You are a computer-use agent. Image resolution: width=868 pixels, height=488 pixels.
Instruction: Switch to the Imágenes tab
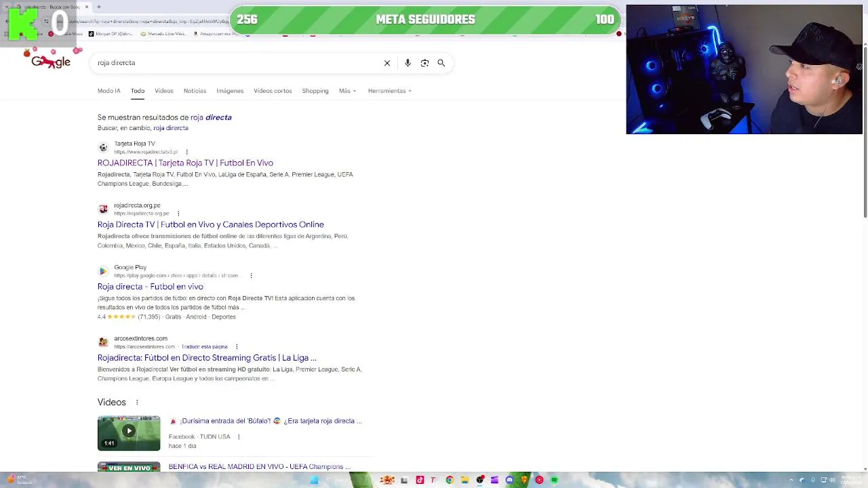point(230,91)
